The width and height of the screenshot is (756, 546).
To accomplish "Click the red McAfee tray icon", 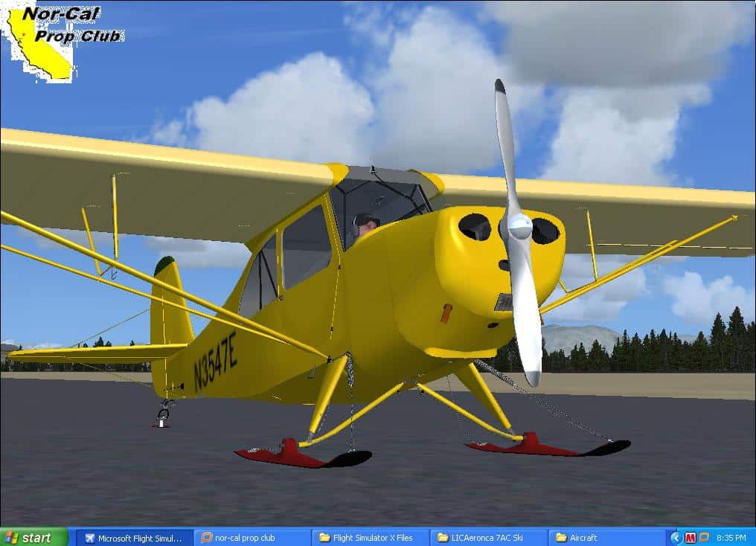I will point(691,537).
